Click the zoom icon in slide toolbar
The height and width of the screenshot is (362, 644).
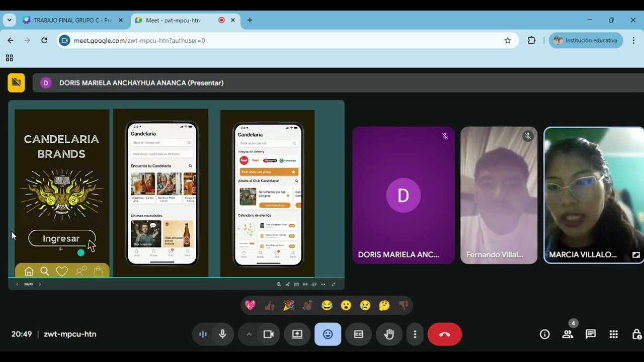pos(279,284)
